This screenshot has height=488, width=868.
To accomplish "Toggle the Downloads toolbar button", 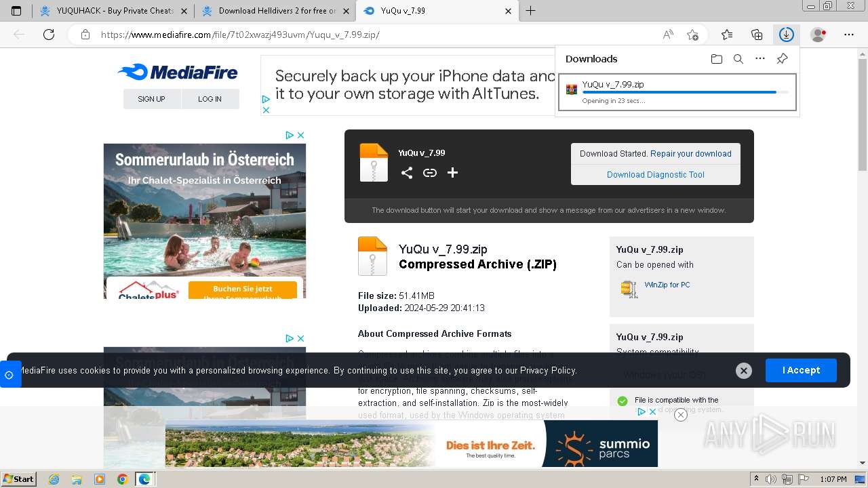I will 787,35.
